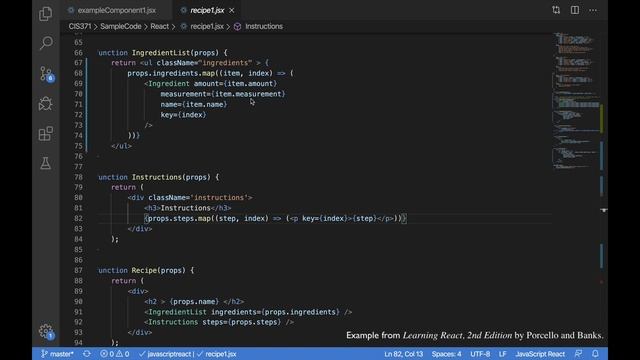
Task: Select the recipe1.jsx tab
Action: pyautogui.click(x=207, y=10)
